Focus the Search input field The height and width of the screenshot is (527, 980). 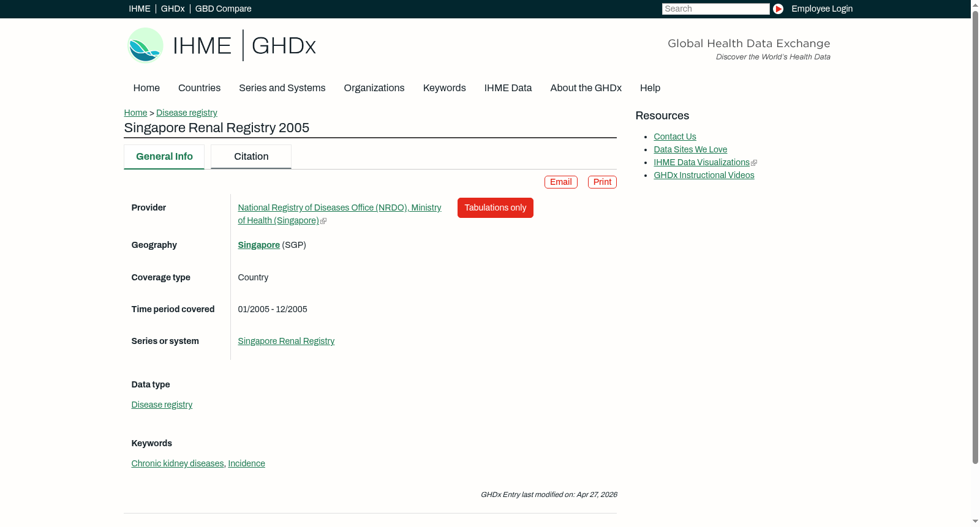click(x=715, y=9)
